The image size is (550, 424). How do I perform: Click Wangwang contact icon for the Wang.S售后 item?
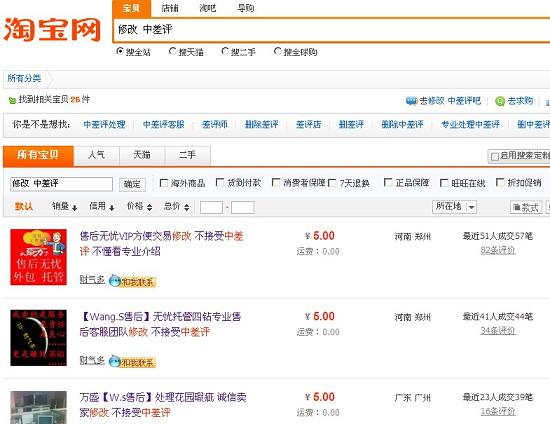click(x=132, y=362)
